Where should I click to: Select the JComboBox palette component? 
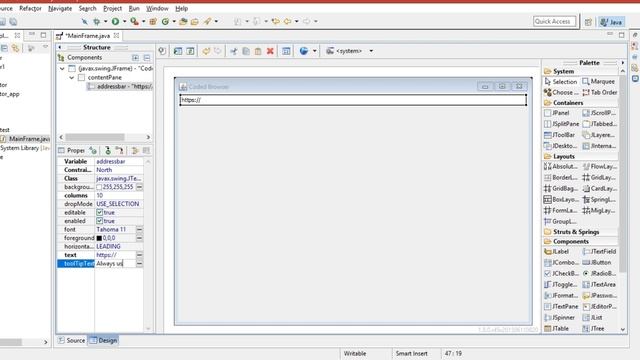tap(561, 262)
